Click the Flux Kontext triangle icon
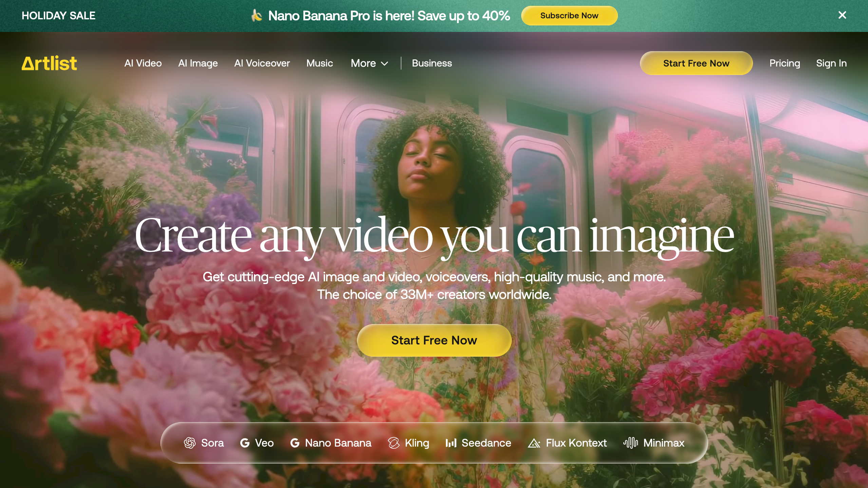 tap(534, 443)
